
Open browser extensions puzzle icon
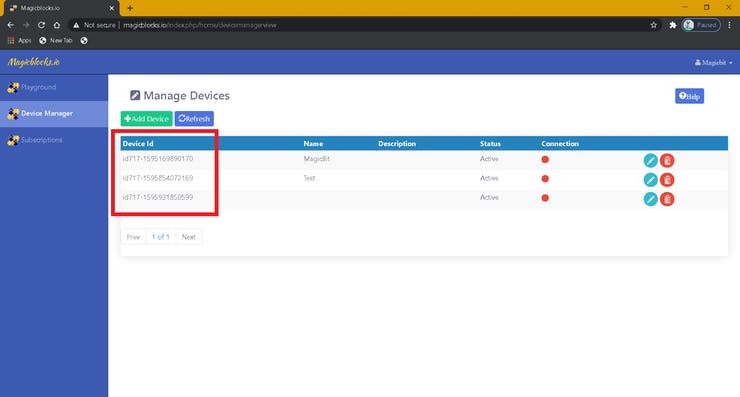pos(673,25)
